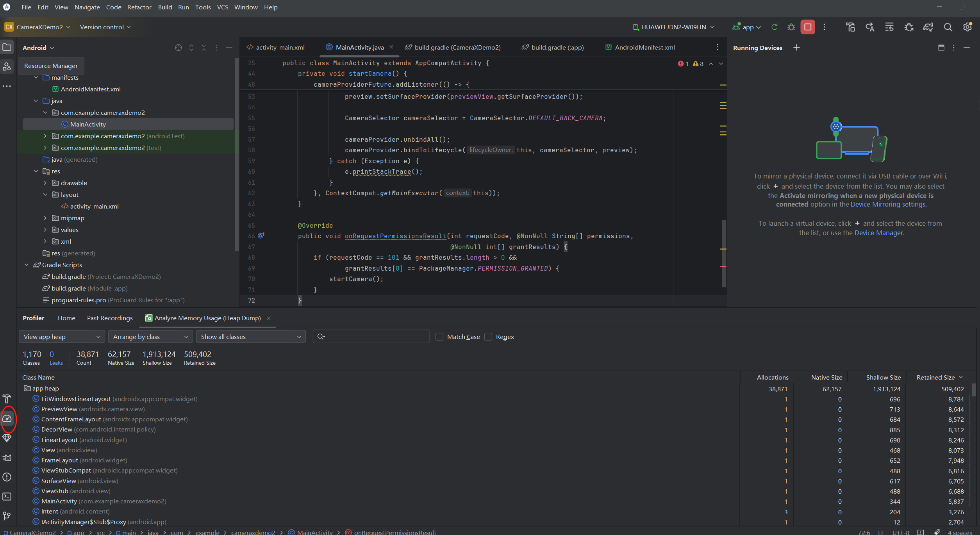Screen dimensions: 980x535
Task: Click Sync Project with Gradle Files icon
Action: click(928, 27)
